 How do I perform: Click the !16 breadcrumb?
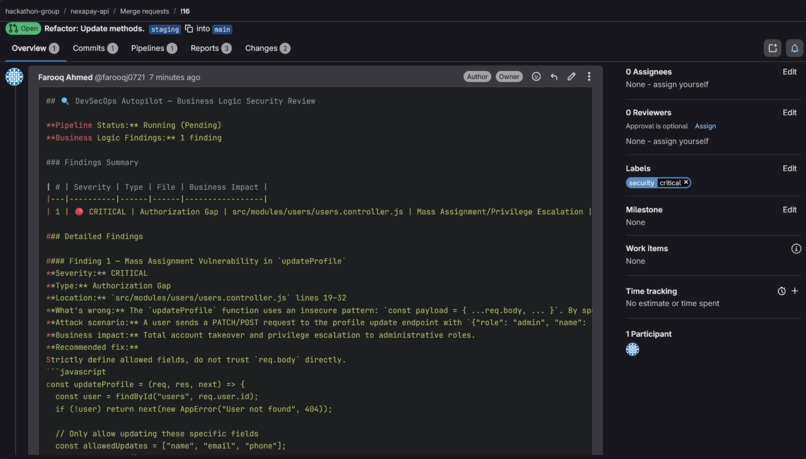coord(185,11)
